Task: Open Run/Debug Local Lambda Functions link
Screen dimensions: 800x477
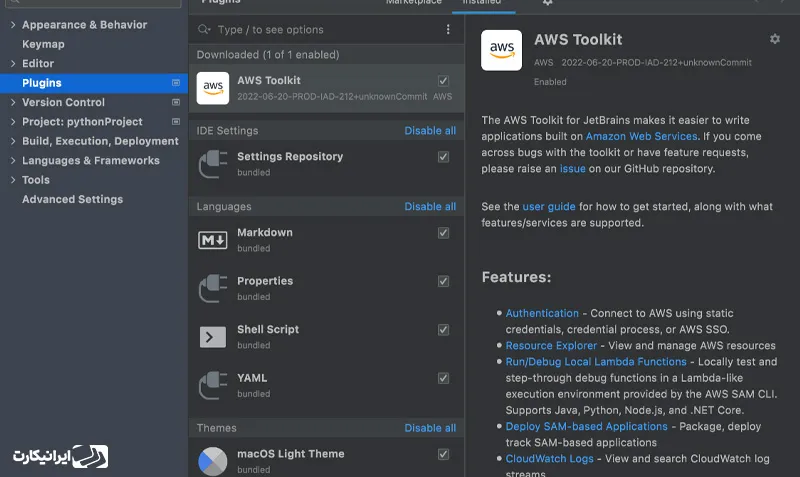Action: [x=596, y=362]
